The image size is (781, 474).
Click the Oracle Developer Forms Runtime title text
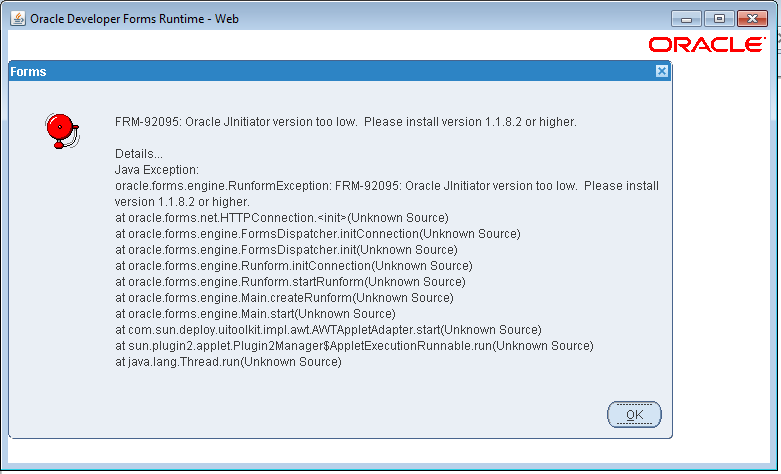pyautogui.click(x=134, y=19)
